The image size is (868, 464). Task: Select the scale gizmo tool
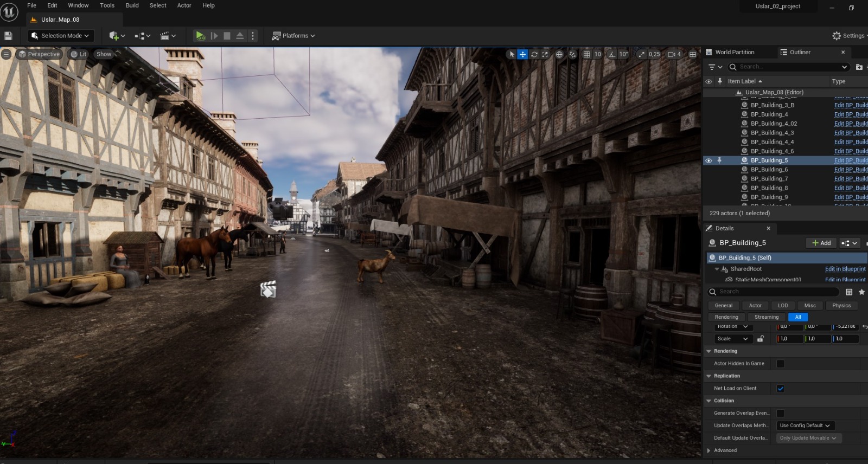point(545,54)
